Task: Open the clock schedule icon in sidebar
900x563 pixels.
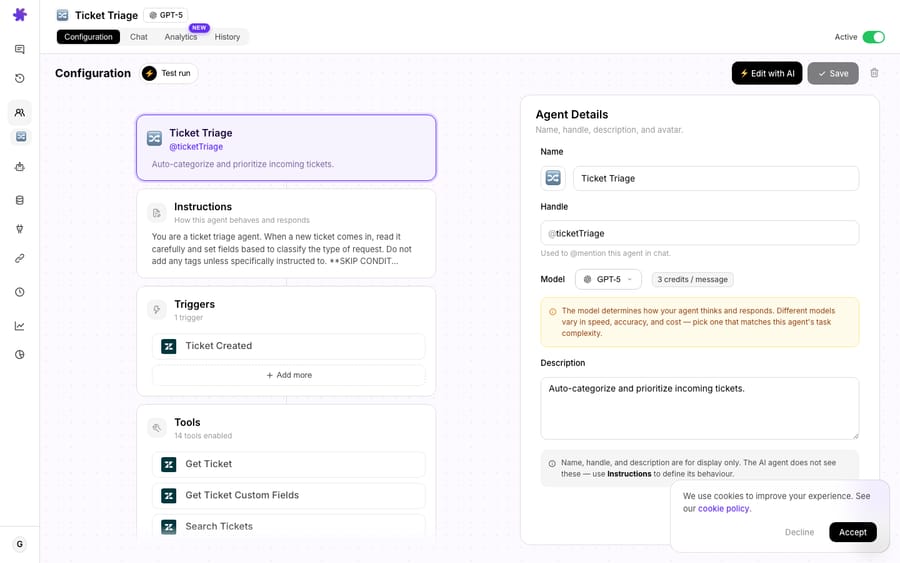Action: point(20,292)
